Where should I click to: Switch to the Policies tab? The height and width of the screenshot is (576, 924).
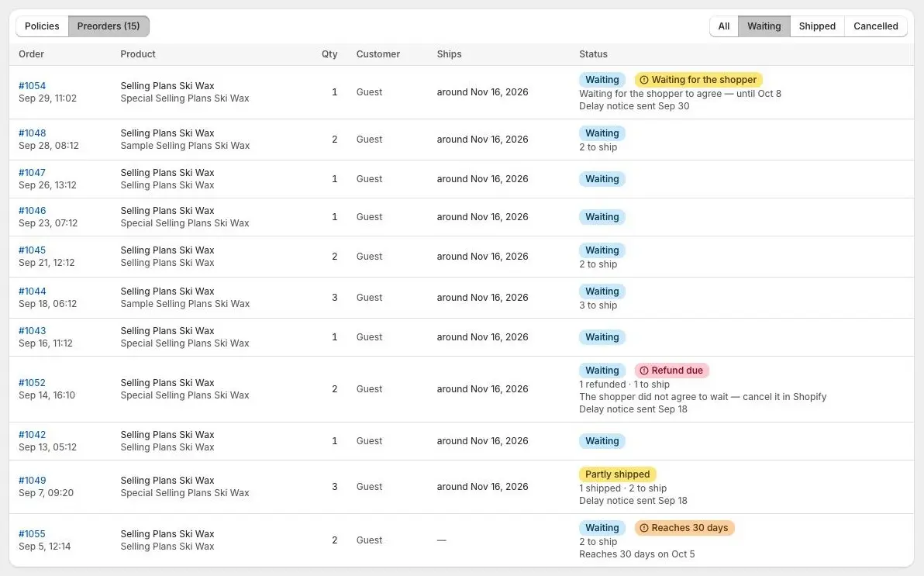point(42,26)
